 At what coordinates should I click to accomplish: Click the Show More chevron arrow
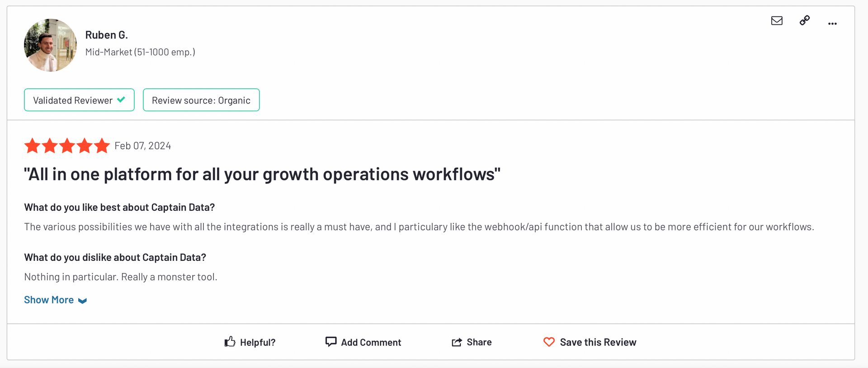click(82, 301)
